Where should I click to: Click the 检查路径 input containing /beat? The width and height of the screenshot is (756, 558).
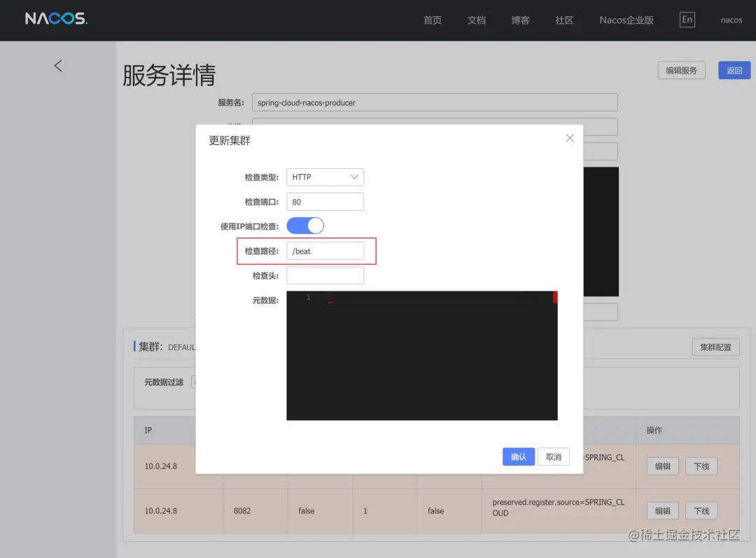pos(325,251)
